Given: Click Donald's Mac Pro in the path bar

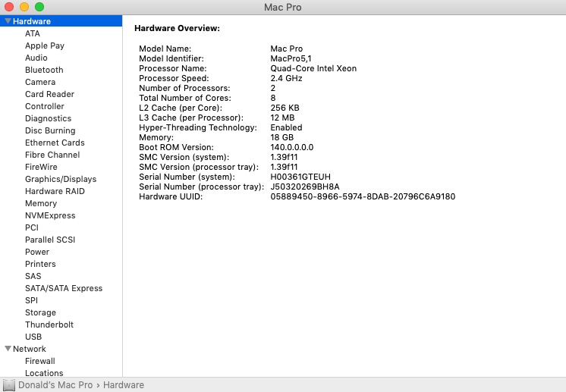Looking at the screenshot, I should 55,385.
